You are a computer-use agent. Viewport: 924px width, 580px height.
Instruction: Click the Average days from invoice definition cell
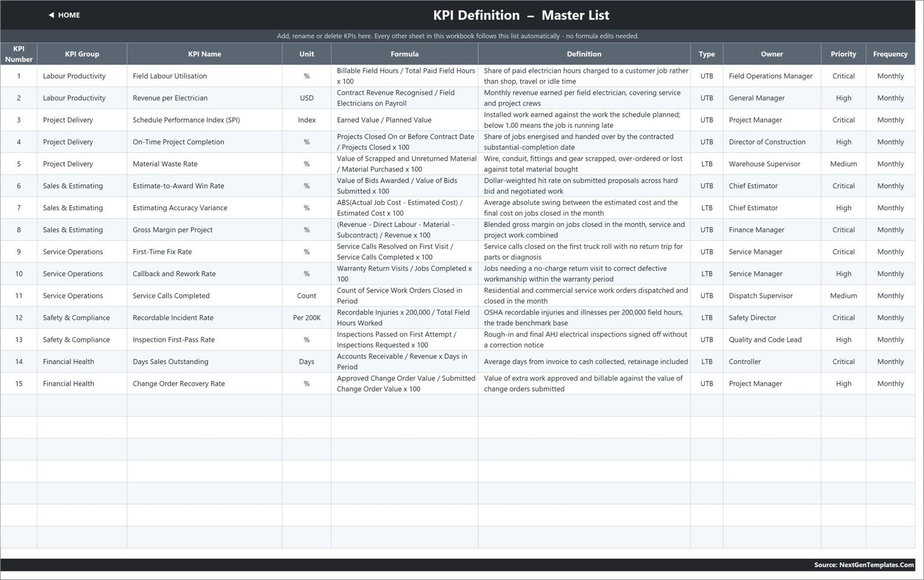584,361
